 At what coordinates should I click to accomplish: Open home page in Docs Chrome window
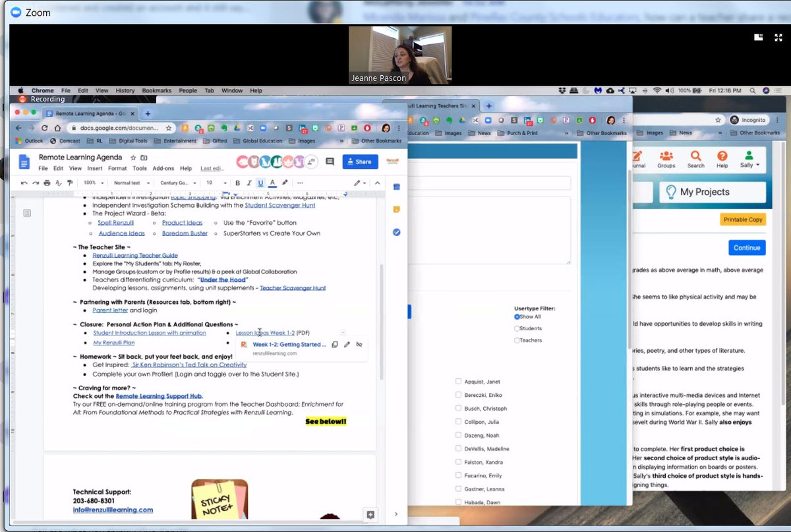coord(57,128)
